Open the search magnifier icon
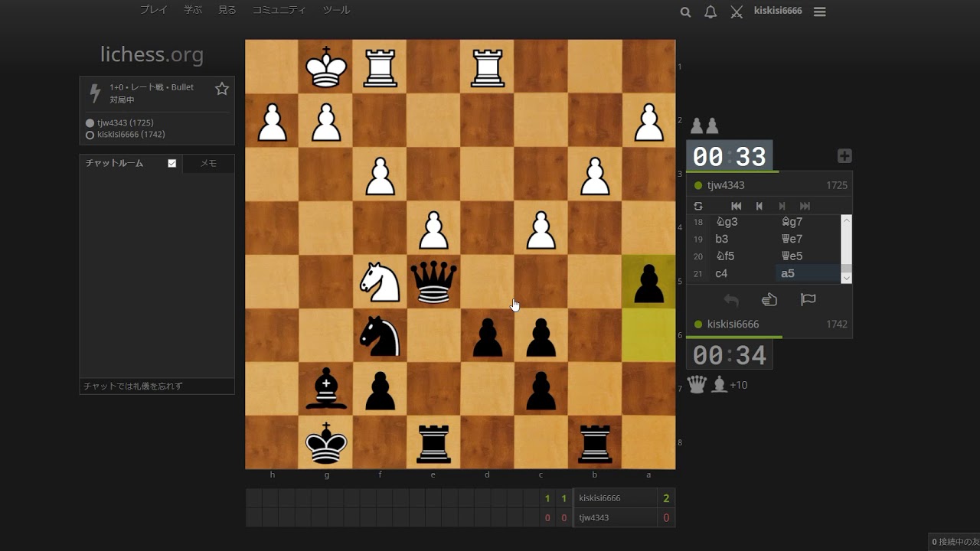Image resolution: width=980 pixels, height=551 pixels. (x=685, y=11)
